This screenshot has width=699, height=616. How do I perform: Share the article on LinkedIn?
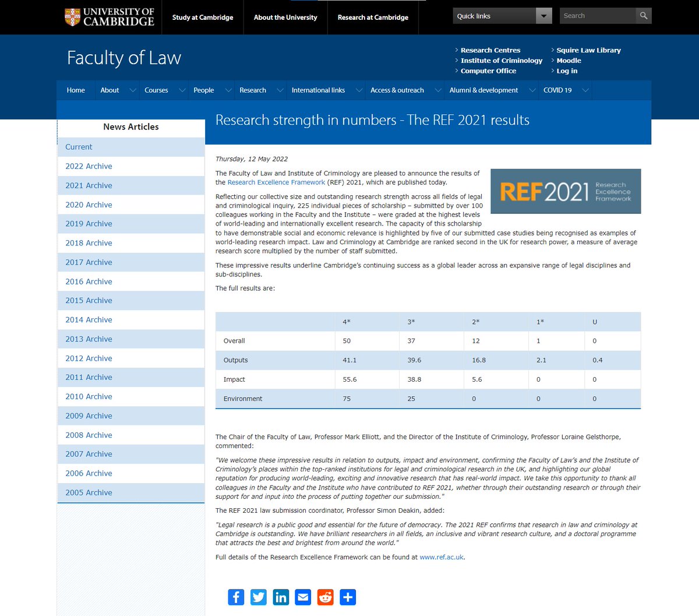pos(281,597)
